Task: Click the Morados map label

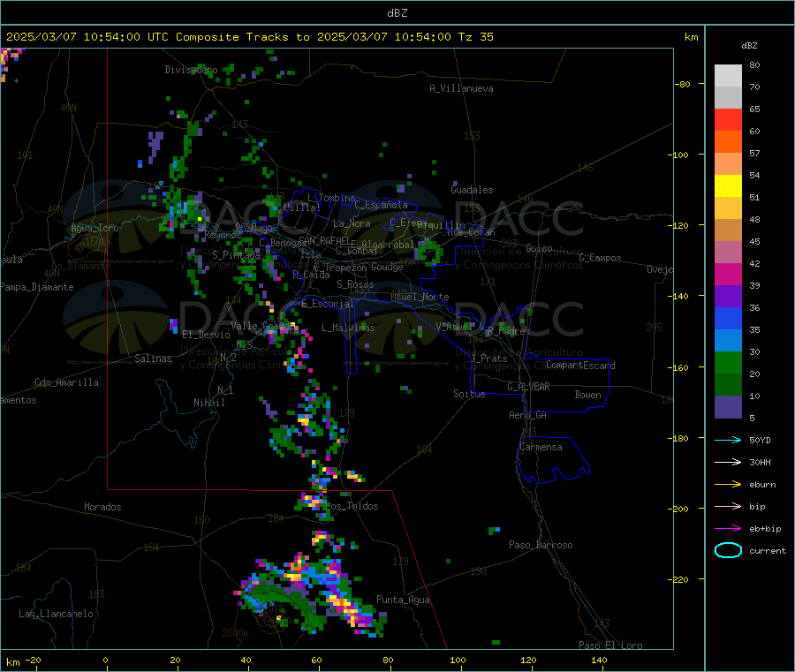Action: click(x=102, y=507)
